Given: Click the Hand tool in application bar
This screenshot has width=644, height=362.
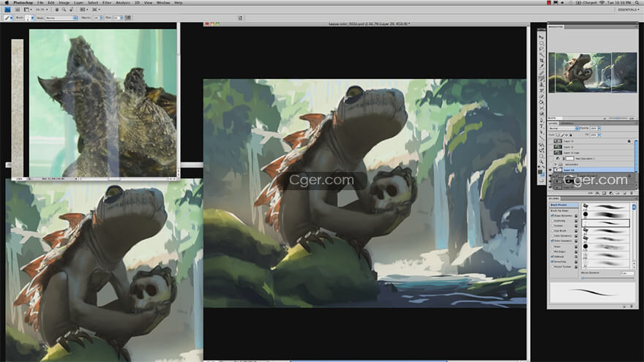Looking at the screenshot, I should coord(57,10).
